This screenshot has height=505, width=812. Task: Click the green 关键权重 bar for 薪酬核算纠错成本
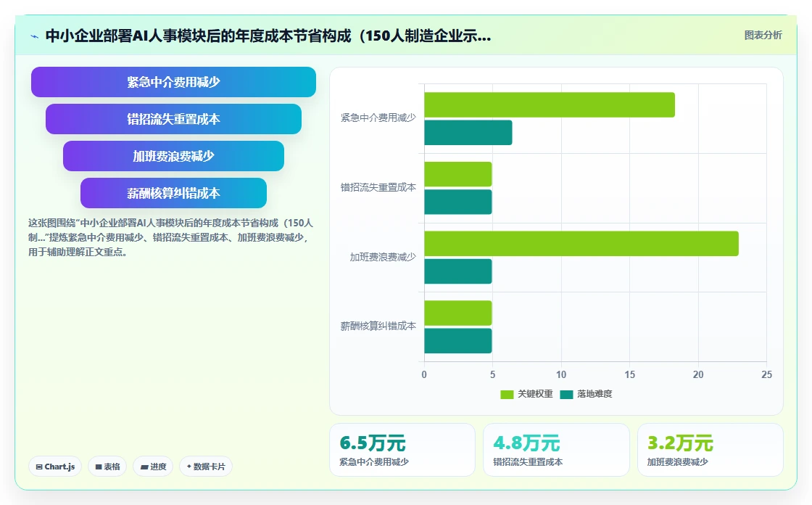(x=457, y=313)
